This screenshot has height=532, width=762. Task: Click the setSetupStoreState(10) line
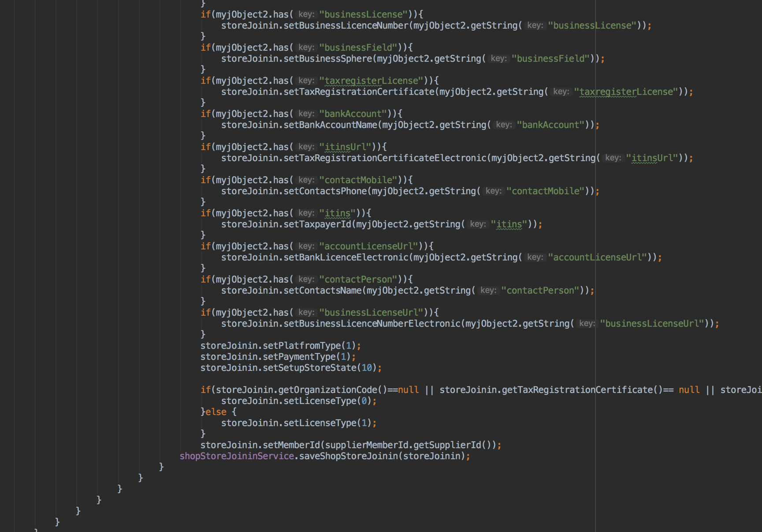[291, 368]
